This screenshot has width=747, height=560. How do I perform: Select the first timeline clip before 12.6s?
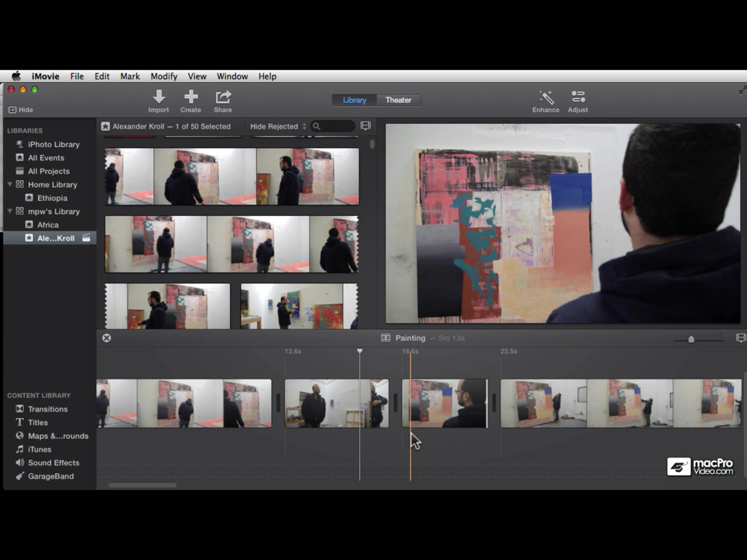pyautogui.click(x=184, y=403)
